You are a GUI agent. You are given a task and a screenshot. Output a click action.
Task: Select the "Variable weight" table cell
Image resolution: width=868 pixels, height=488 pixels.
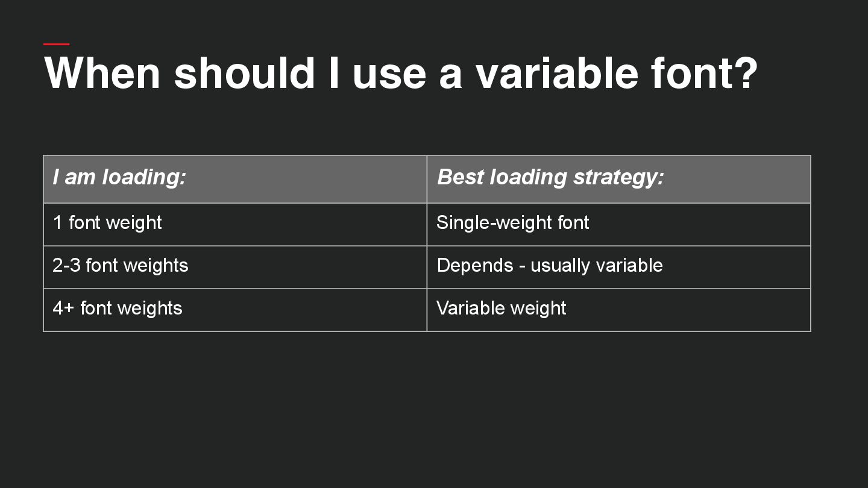click(x=618, y=309)
